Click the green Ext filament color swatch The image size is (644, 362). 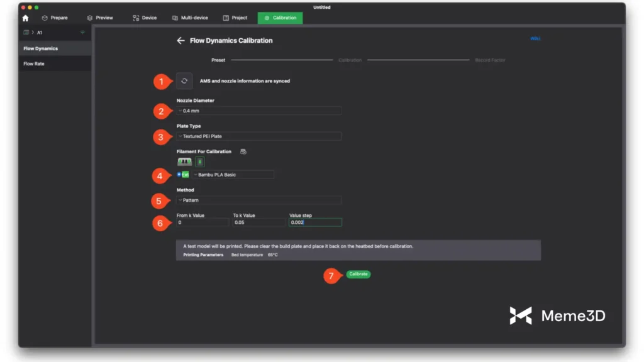click(x=186, y=174)
